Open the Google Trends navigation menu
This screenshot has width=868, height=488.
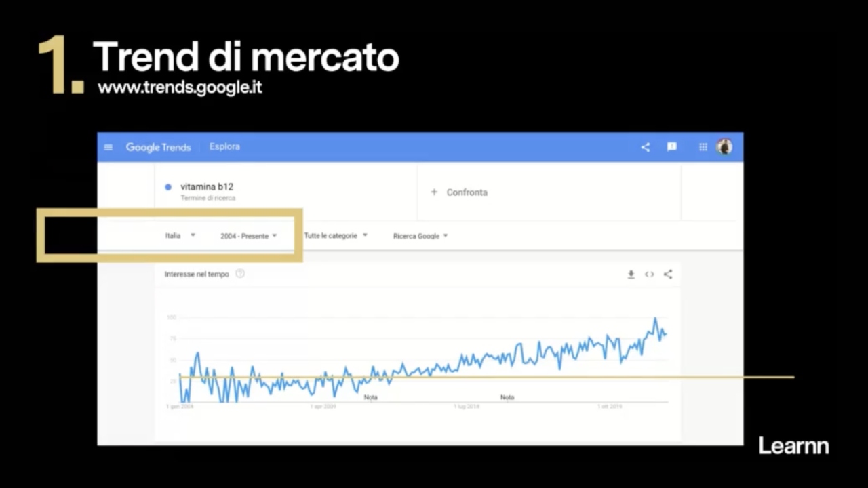point(108,146)
